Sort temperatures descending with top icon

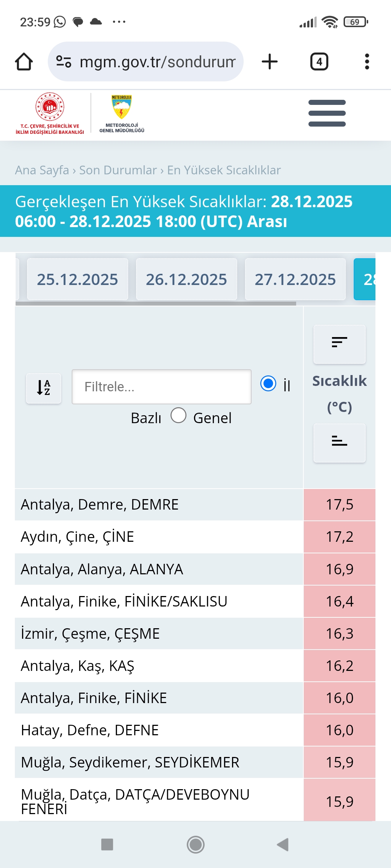coord(340,344)
